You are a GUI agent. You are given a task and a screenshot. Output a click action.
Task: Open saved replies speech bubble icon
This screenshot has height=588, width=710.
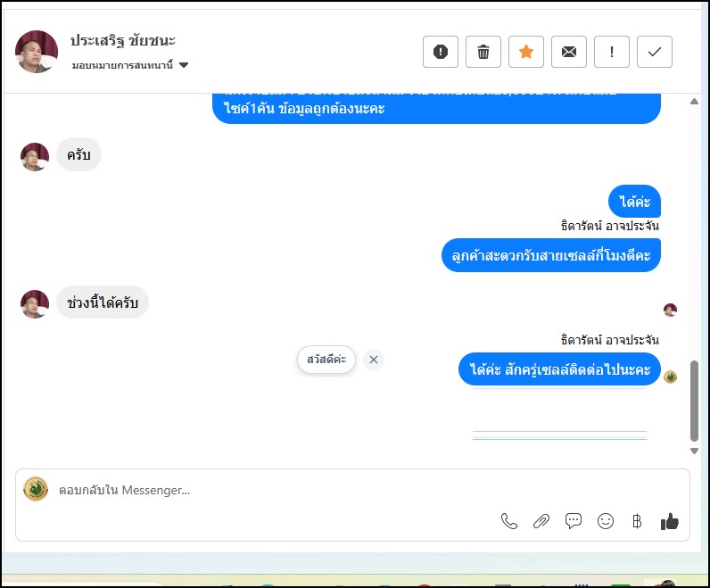coord(574,521)
